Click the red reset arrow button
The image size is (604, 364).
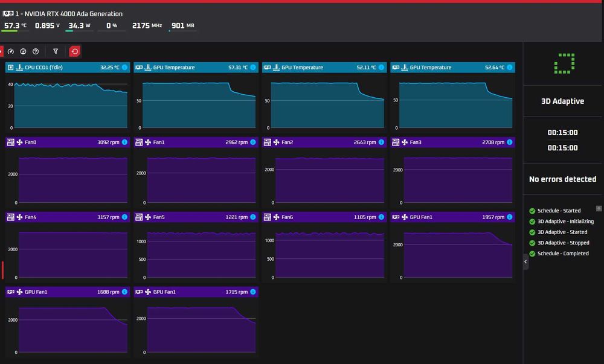[x=75, y=51]
